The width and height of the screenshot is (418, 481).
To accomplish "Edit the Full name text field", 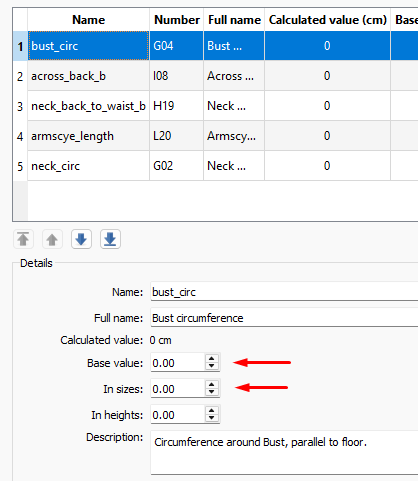I will tap(284, 318).
